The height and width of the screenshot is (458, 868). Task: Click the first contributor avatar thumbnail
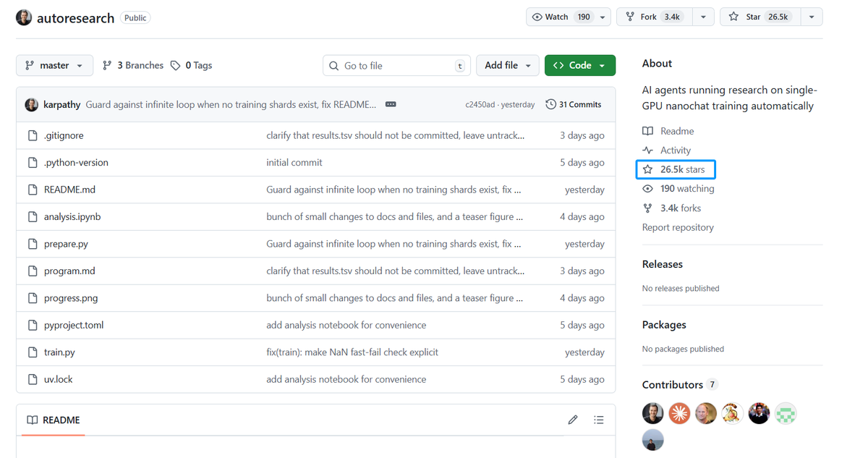652,413
